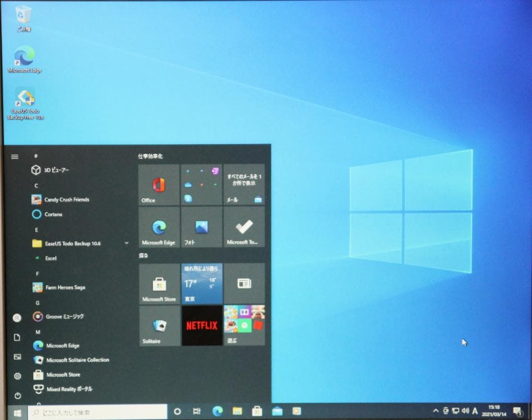Viewport: 532px width, 420px height.
Task: Open the weather tile showing 東京 forecast
Action: coord(201,283)
